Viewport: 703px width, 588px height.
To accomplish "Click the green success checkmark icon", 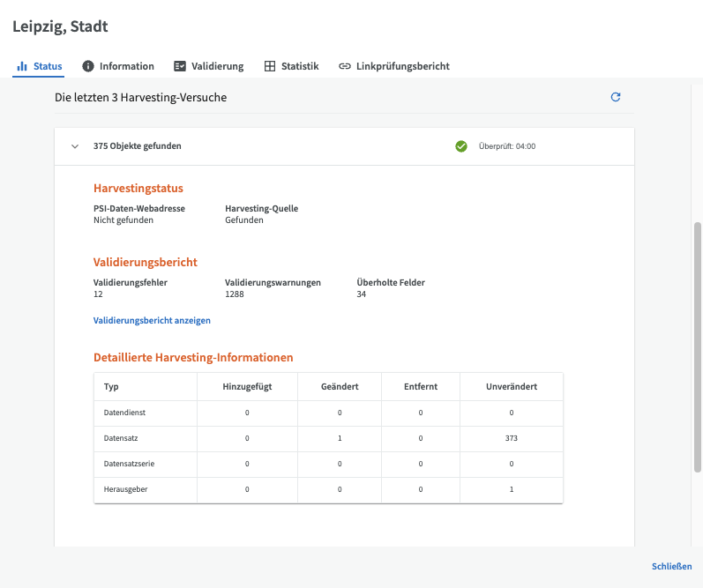I will pyautogui.click(x=461, y=146).
